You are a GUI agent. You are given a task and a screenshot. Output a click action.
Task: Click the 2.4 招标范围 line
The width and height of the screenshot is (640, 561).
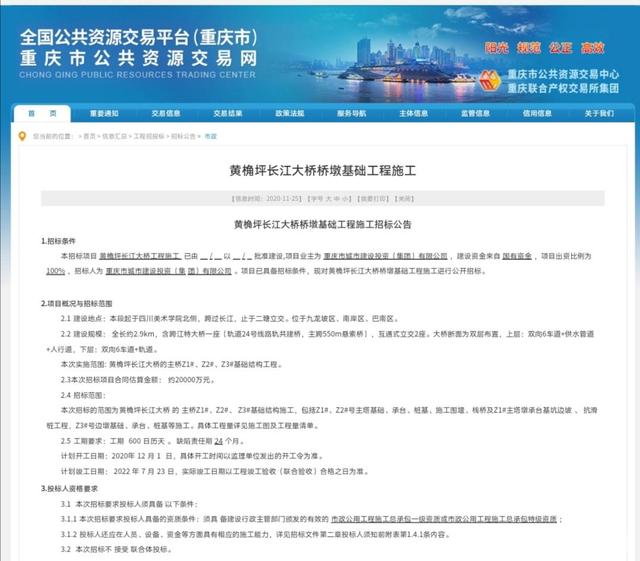click(83, 395)
